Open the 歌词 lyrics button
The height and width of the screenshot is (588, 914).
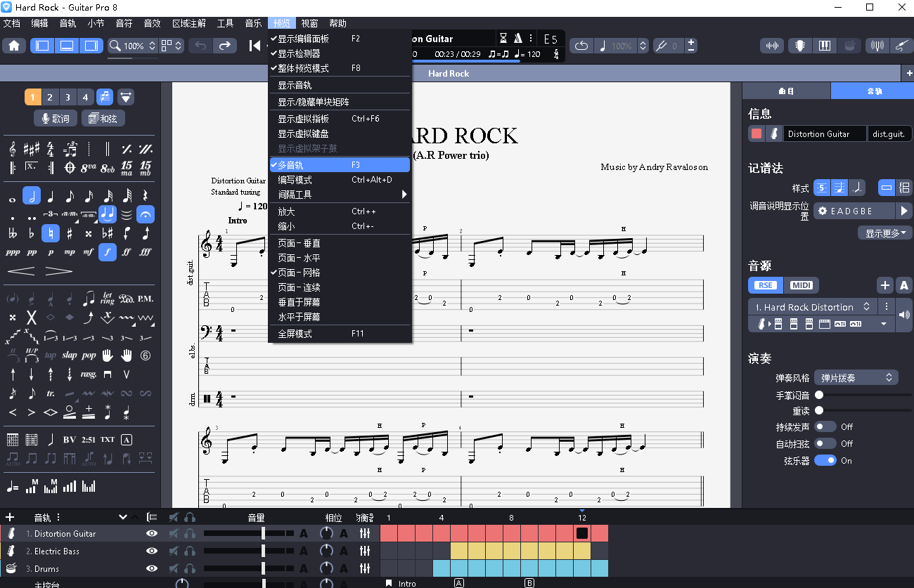55,118
